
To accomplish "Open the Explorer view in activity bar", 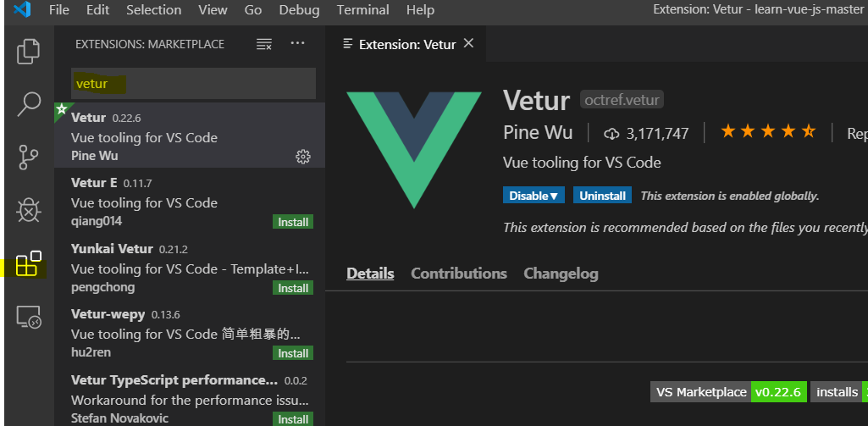I will point(28,51).
